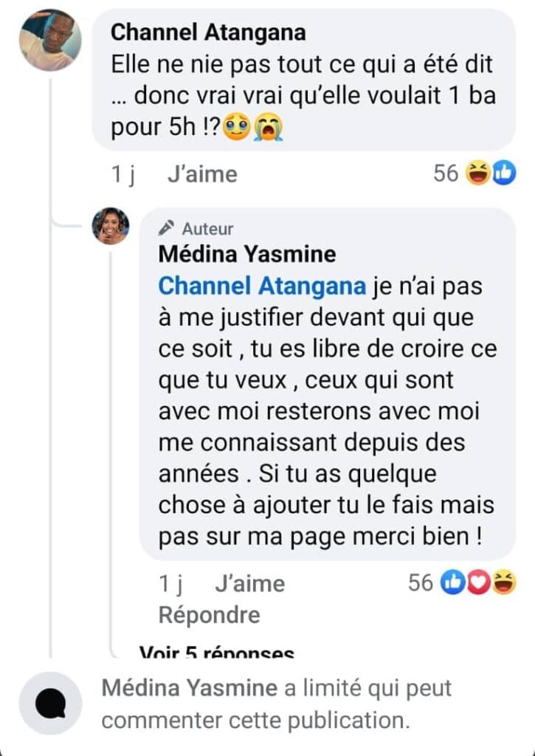535x756 pixels.
Task: Click the laughing reaction icon on Médina's reply
Action: tap(504, 583)
